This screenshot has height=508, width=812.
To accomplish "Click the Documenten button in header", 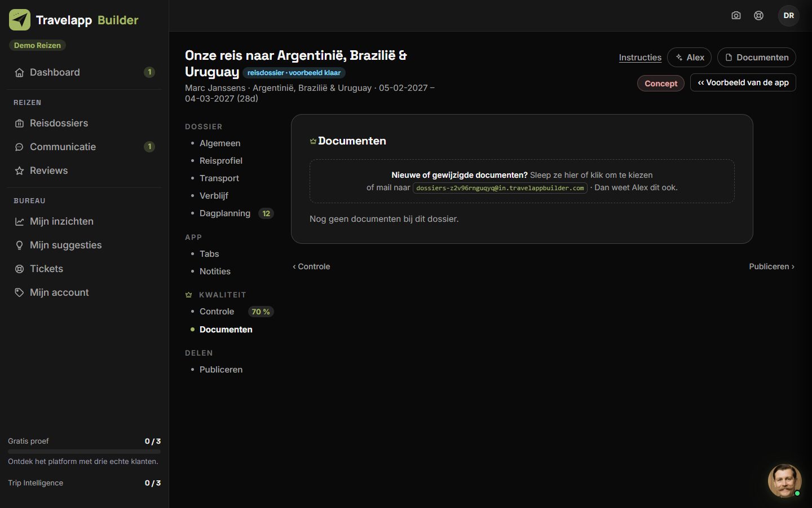I will (x=756, y=57).
